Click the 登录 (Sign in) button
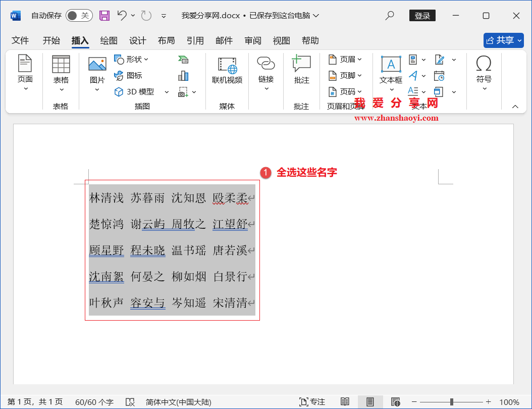Screen dimensions: 532x409 coord(422,16)
